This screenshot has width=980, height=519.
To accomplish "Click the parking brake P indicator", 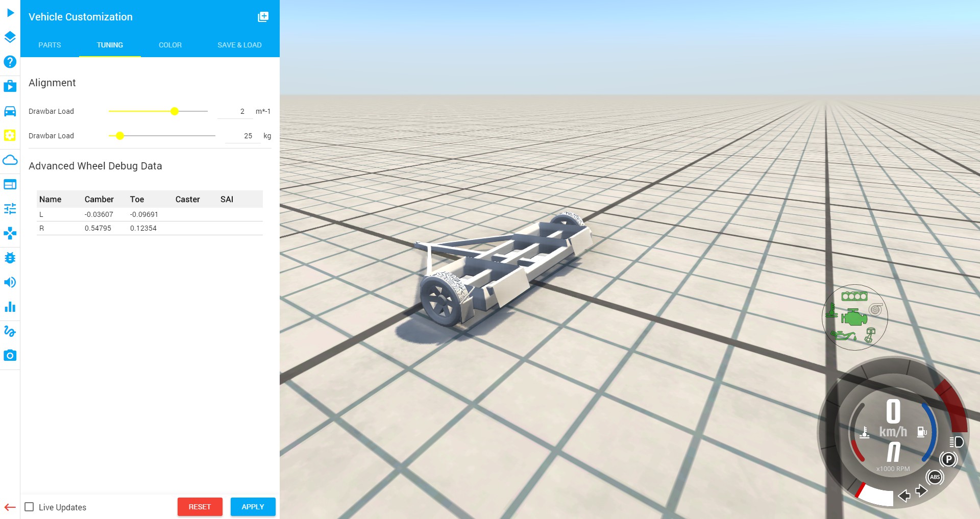I will 948,459.
